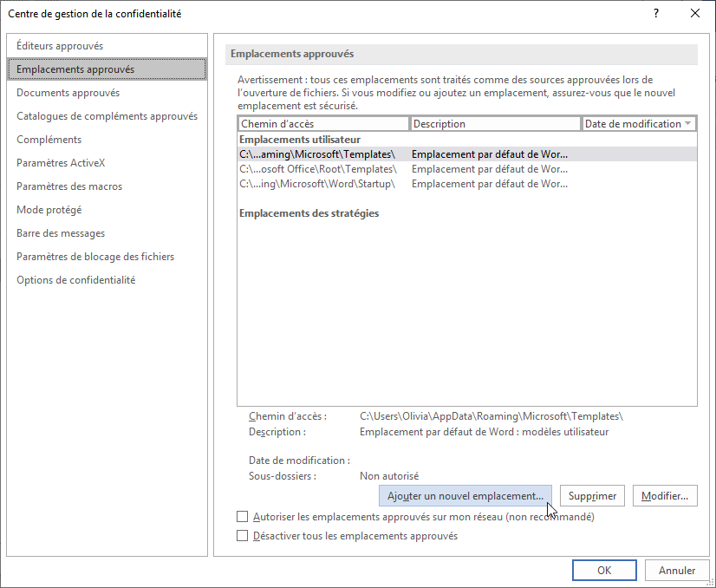Select Catalogues de compléments approuvés

pyautogui.click(x=107, y=116)
